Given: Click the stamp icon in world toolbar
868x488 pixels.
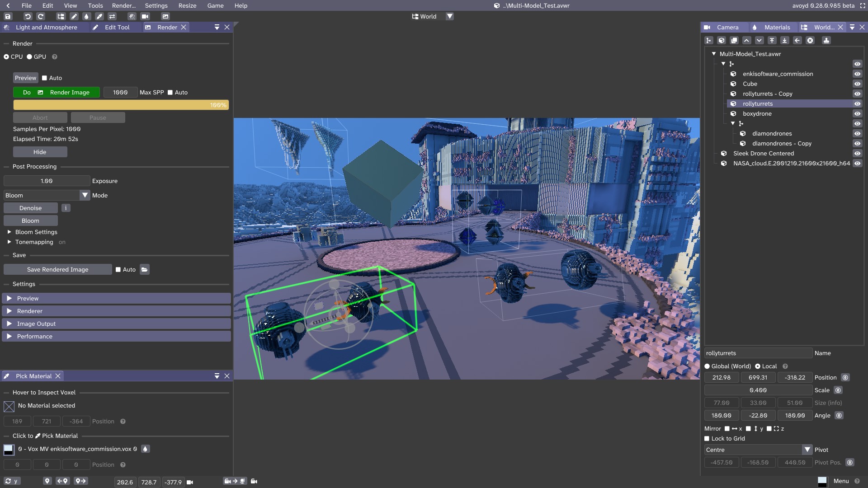Looking at the screenshot, I should click(826, 41).
